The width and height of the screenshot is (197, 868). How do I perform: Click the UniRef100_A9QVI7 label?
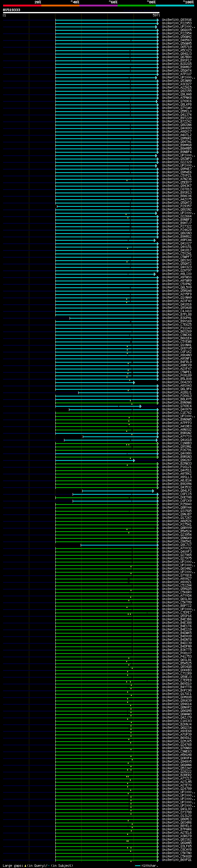[176, 132]
